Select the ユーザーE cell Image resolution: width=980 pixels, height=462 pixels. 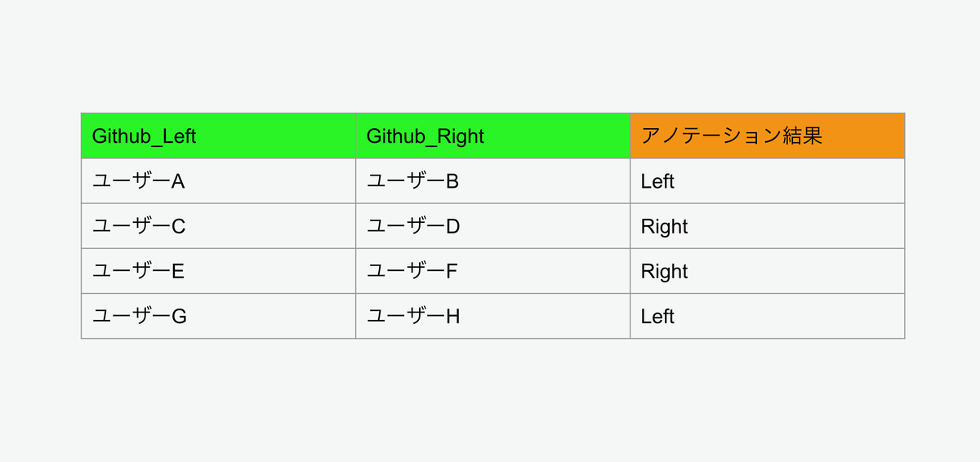coord(218,271)
